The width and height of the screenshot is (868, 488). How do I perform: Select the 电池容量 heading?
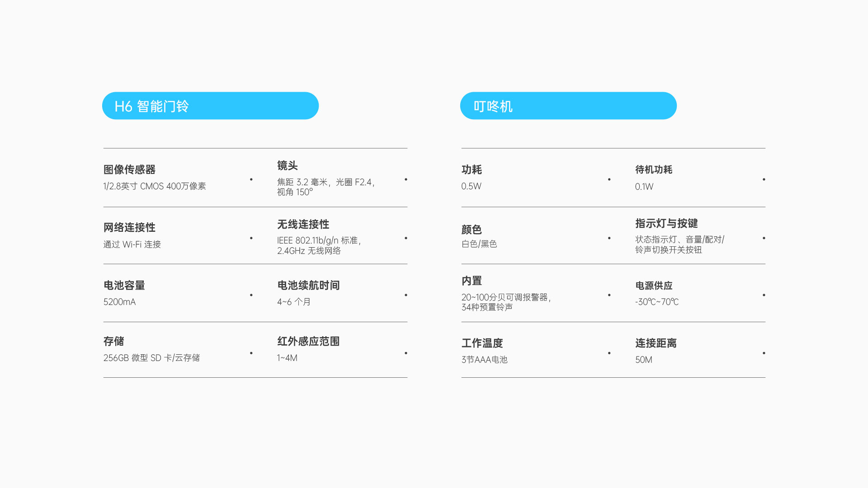click(x=124, y=285)
